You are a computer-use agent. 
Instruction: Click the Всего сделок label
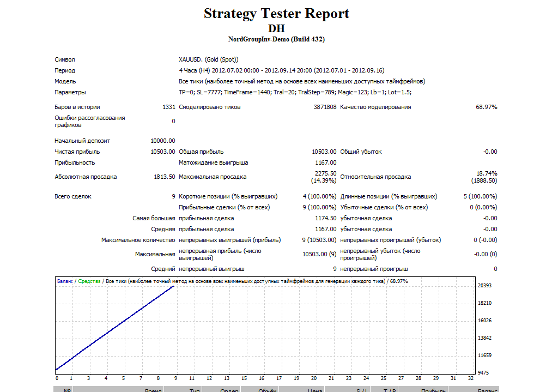pyautogui.click(x=73, y=196)
